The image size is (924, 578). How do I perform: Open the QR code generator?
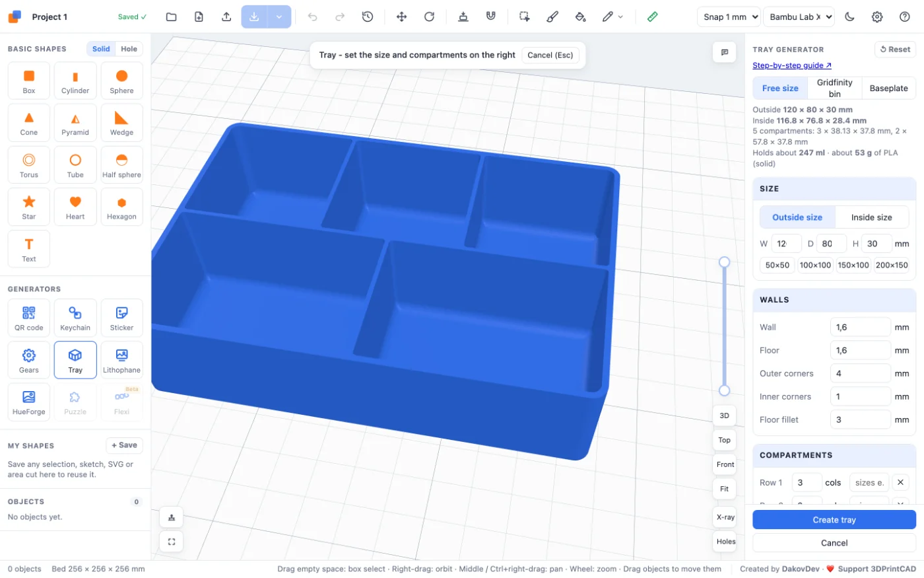[29, 318]
